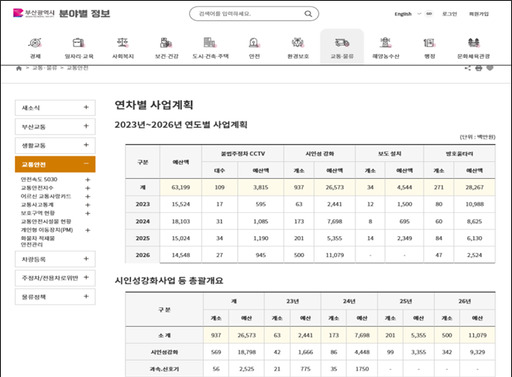Click the 교통안전 breadcrumb link

tap(77, 68)
